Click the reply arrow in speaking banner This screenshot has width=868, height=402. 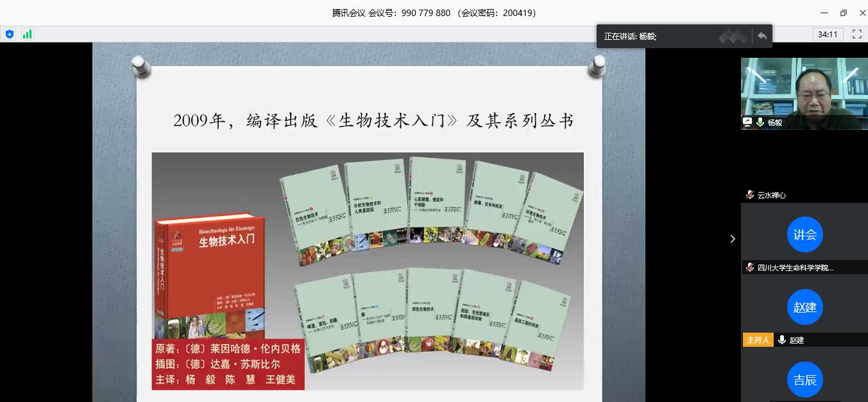click(762, 37)
